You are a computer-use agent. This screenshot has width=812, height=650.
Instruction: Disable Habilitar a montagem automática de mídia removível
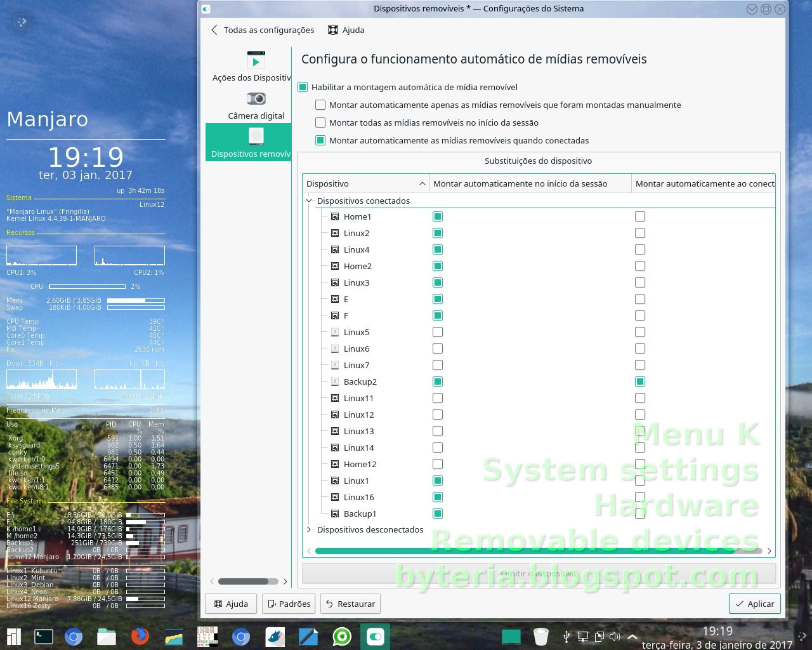pos(303,87)
